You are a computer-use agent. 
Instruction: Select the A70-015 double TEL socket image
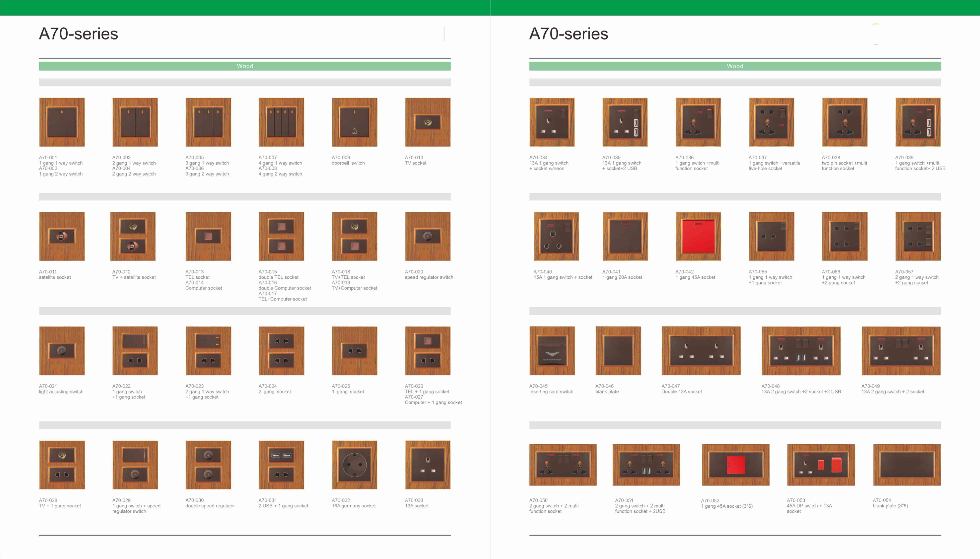pos(281,236)
